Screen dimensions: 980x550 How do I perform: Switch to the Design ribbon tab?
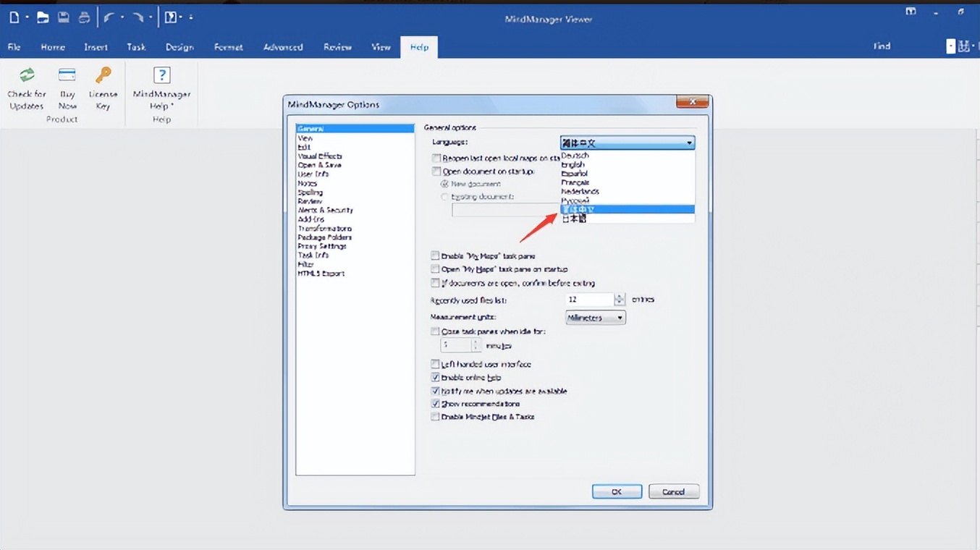tap(179, 47)
